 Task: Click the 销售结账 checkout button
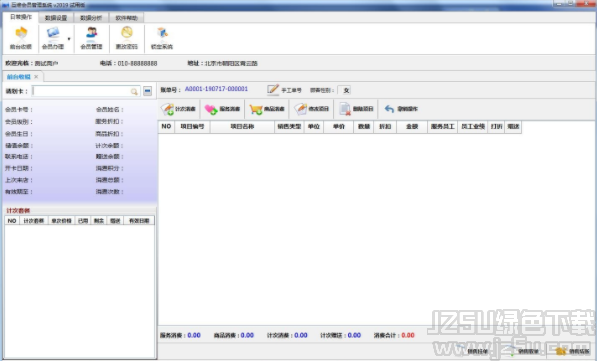573,351
